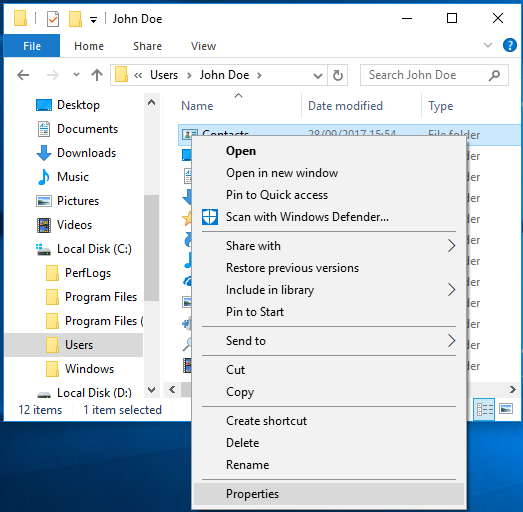
Task: Expand the ribbon with the chevron
Action: pyautogui.click(x=488, y=45)
